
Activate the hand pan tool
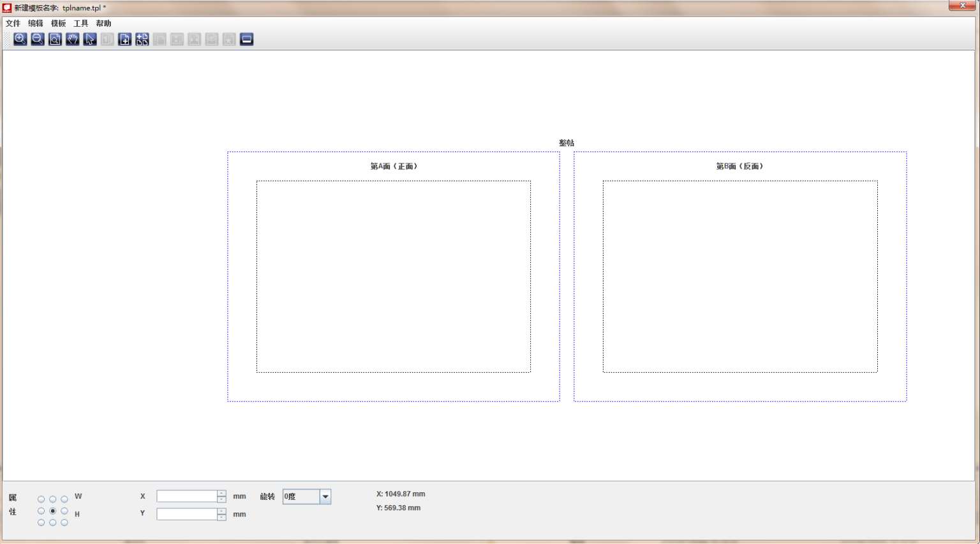tap(73, 39)
